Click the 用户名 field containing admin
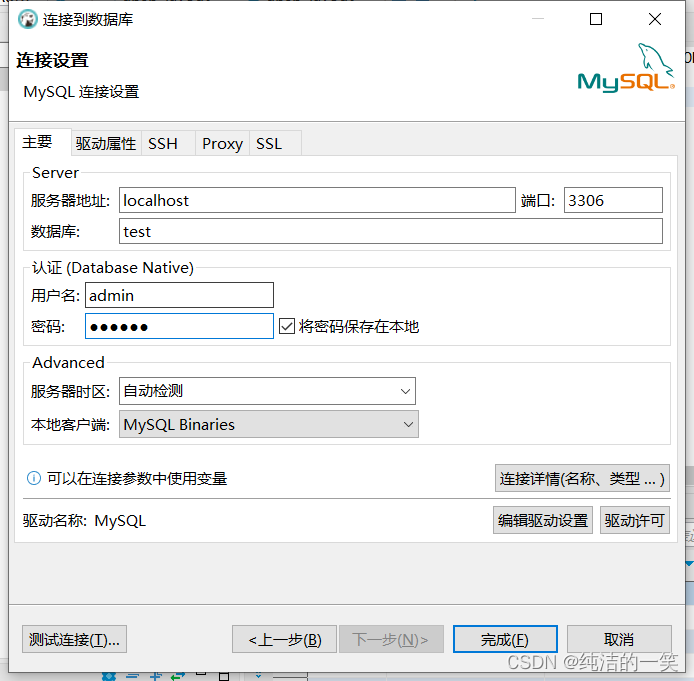 click(179, 295)
